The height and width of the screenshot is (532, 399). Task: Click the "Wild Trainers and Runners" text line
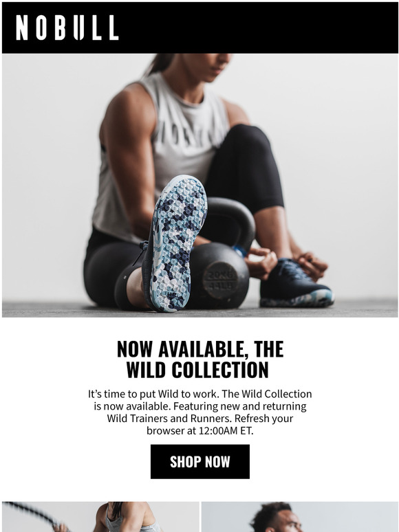pos(168,418)
